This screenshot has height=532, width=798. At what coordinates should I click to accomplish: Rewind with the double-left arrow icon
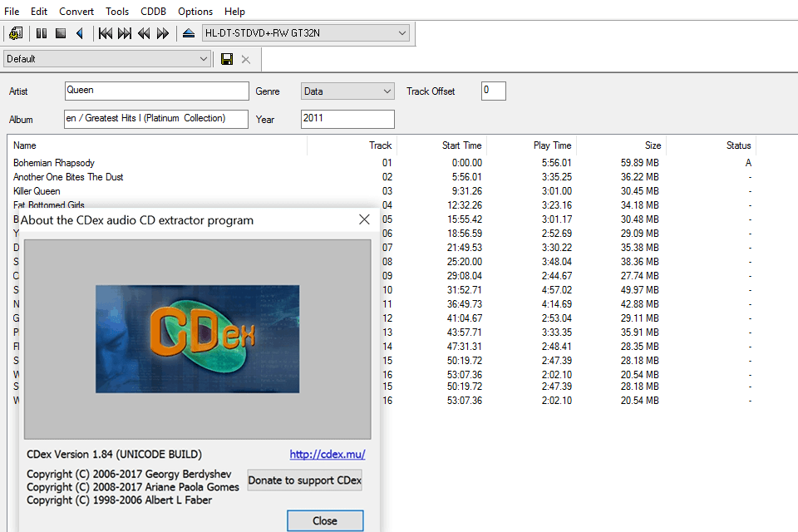(x=144, y=33)
